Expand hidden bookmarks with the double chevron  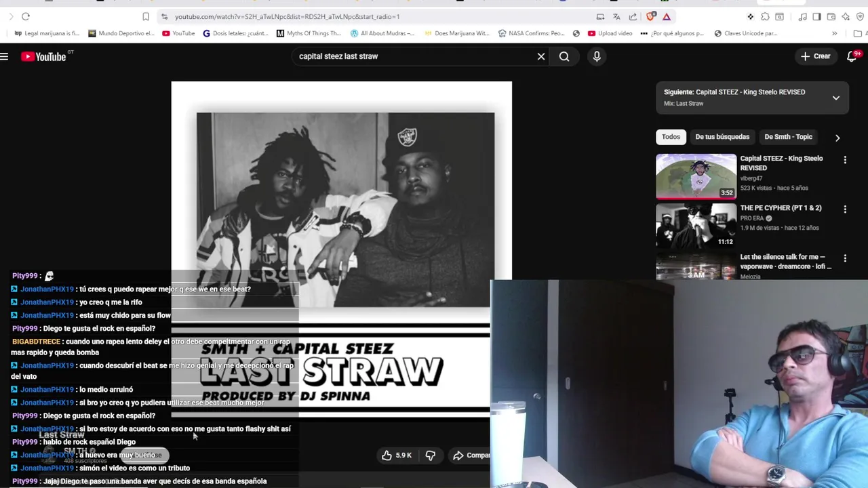(x=835, y=33)
